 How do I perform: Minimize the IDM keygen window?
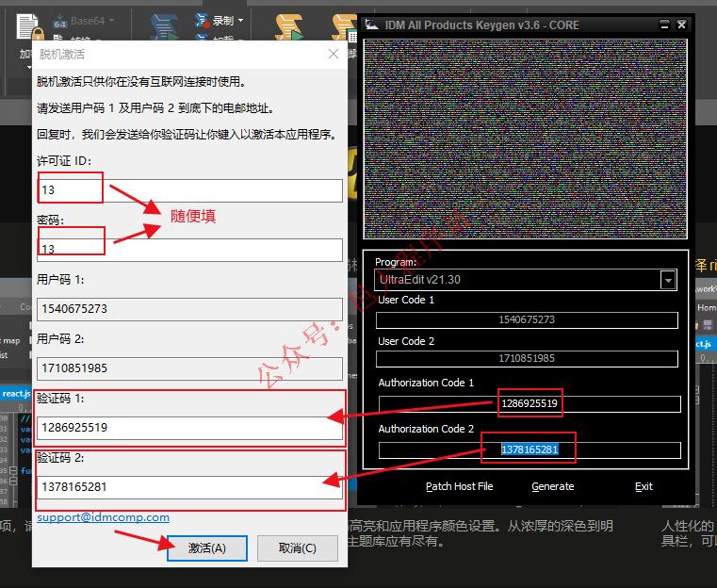click(664, 24)
